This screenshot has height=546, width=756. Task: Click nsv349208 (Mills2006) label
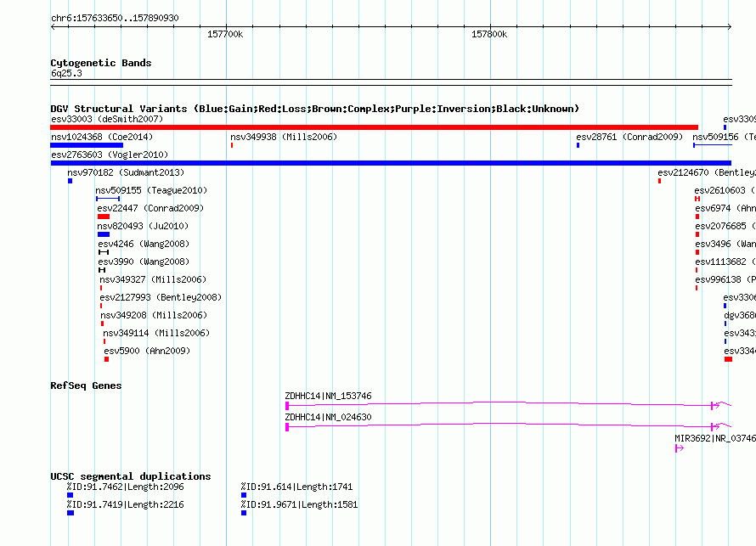pos(154,315)
